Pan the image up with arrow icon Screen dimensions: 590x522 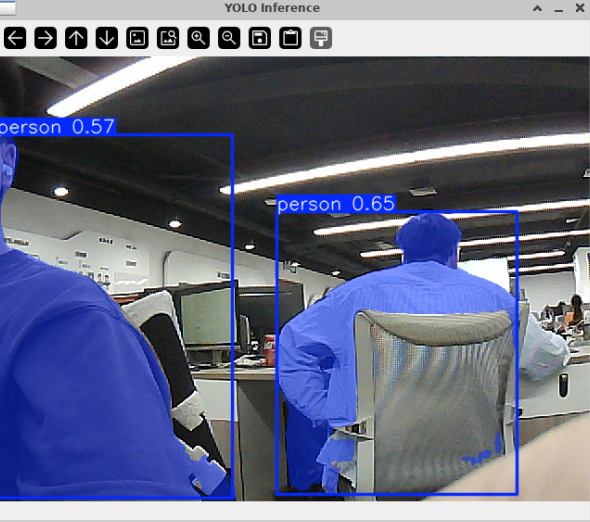point(76,38)
